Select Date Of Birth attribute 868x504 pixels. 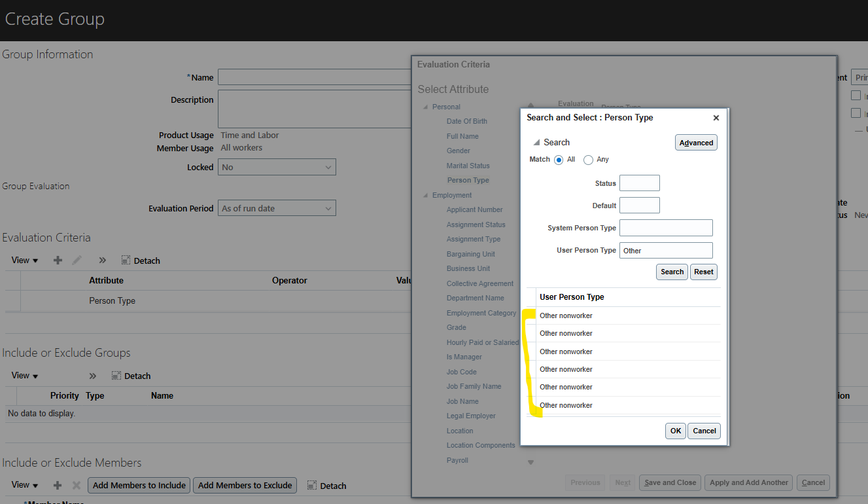(x=467, y=121)
